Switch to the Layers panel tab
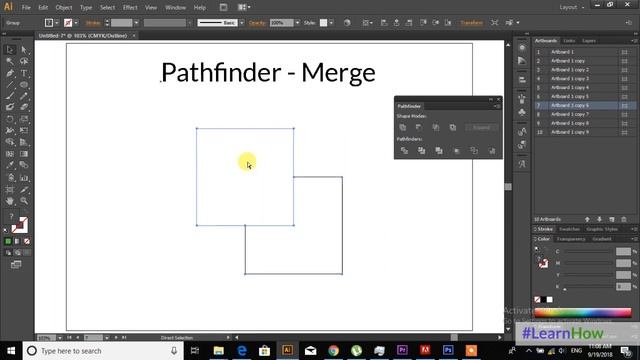The width and height of the screenshot is (640, 360). 589,41
